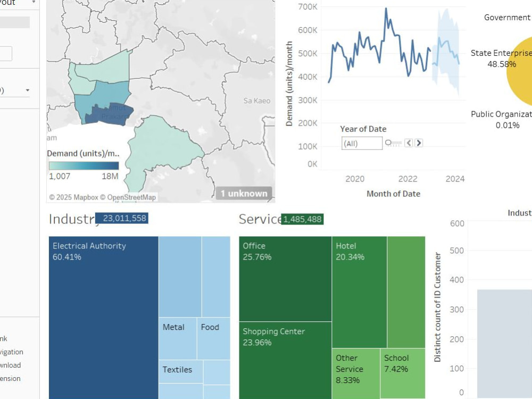The width and height of the screenshot is (532, 399).
Task: Click the State Enterprise 48.58% label
Action: pos(502,59)
